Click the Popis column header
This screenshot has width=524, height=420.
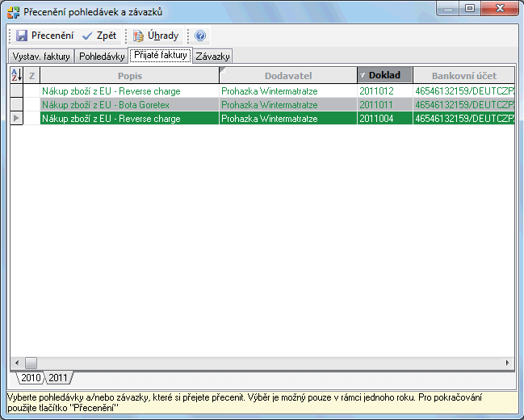click(x=129, y=75)
